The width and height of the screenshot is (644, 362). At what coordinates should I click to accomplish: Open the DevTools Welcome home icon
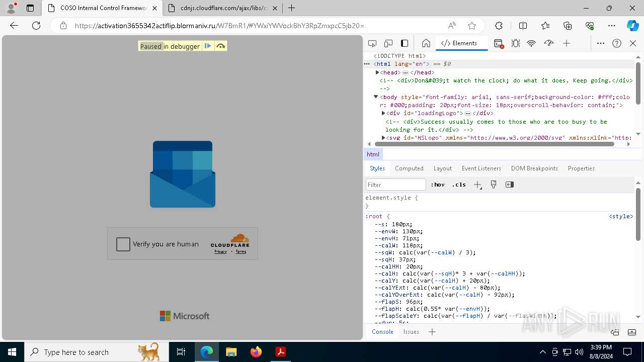click(426, 44)
